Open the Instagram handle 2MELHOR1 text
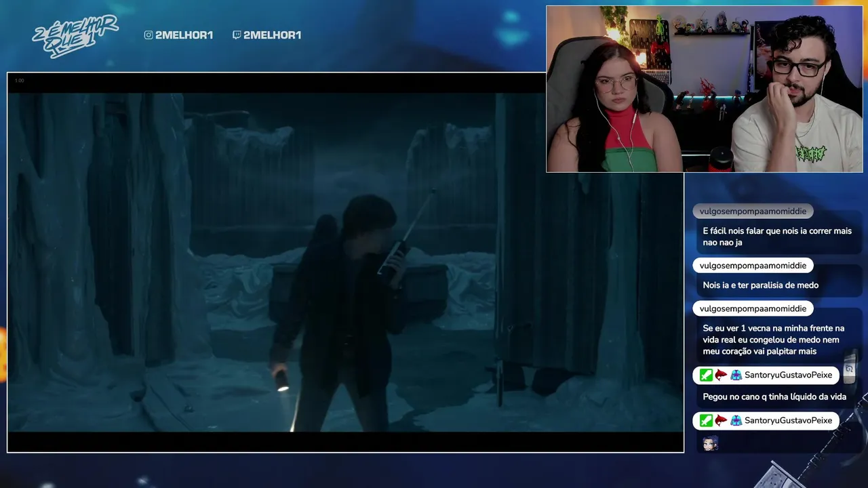This screenshot has width=868, height=488. (x=184, y=35)
